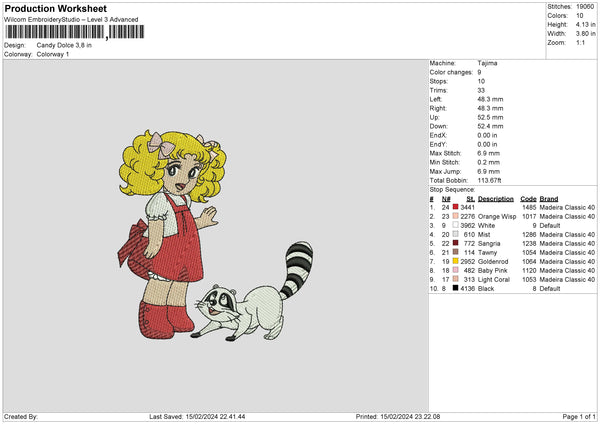Click the Left value 48.3 mm
This screenshot has width=600, height=424.
click(x=490, y=99)
